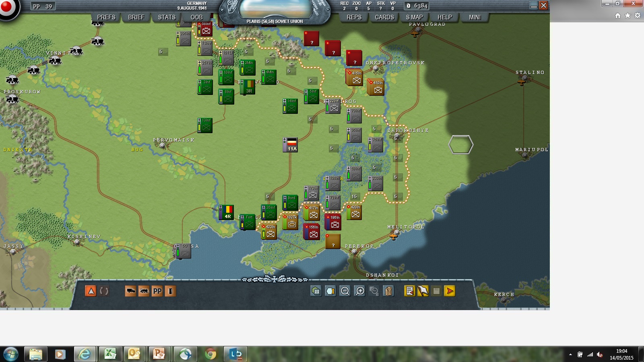Open the PREFS menu
644x362 pixels.
106,17
